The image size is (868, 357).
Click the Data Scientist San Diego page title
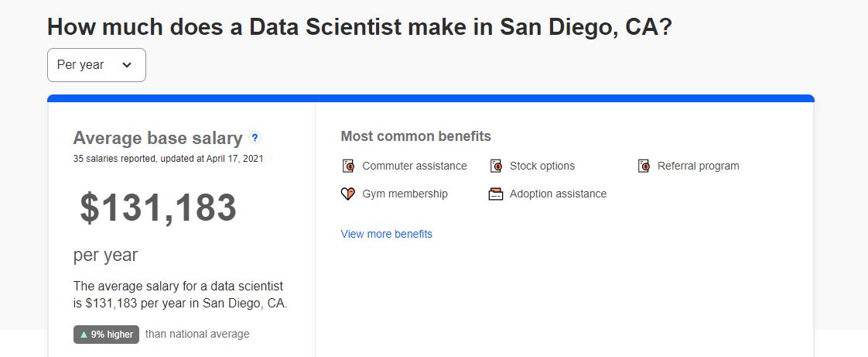click(359, 26)
